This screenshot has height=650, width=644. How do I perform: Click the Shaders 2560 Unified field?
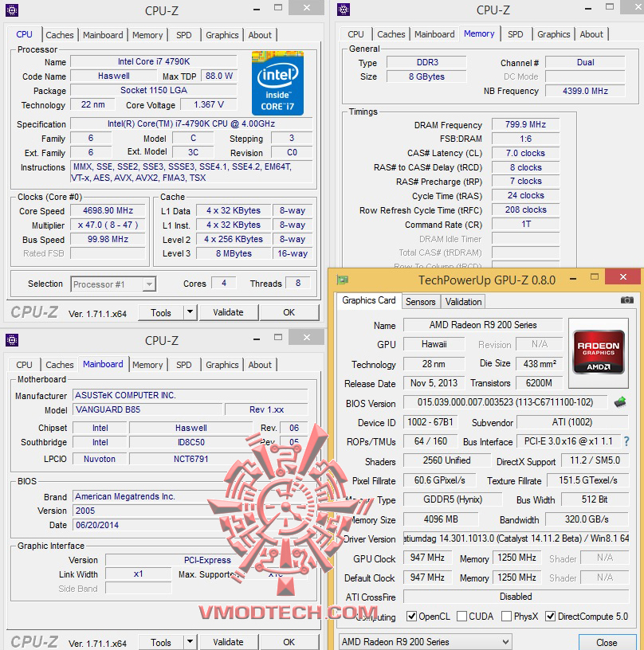[x=446, y=460]
